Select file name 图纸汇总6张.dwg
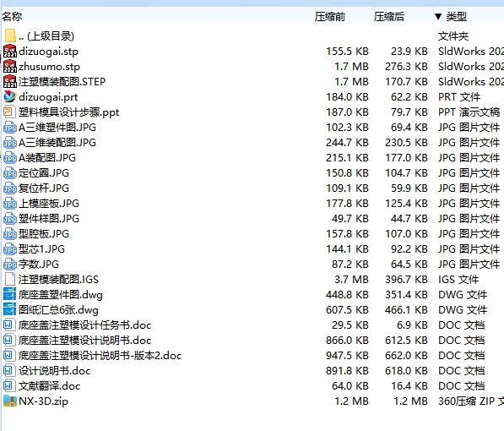The width and height of the screenshot is (504, 431). [x=58, y=310]
